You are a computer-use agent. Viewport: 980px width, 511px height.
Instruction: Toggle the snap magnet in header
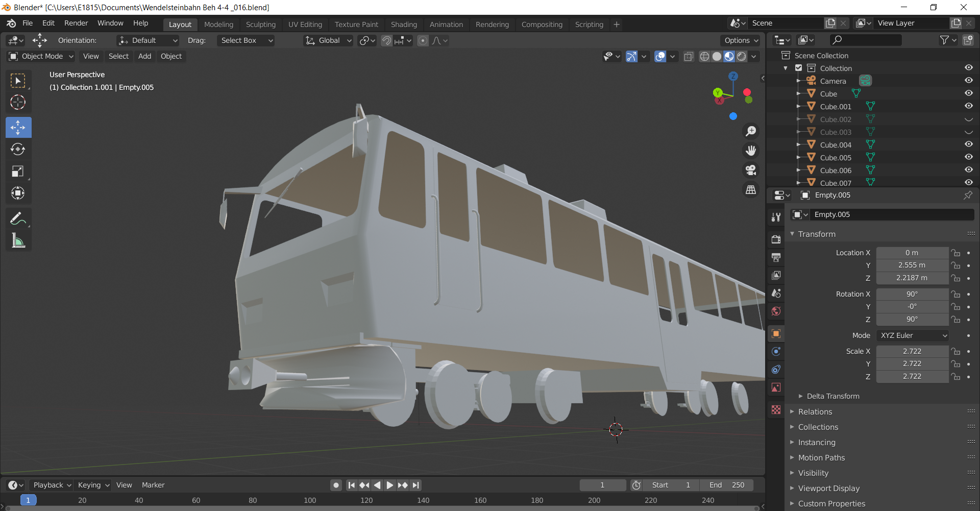click(386, 40)
